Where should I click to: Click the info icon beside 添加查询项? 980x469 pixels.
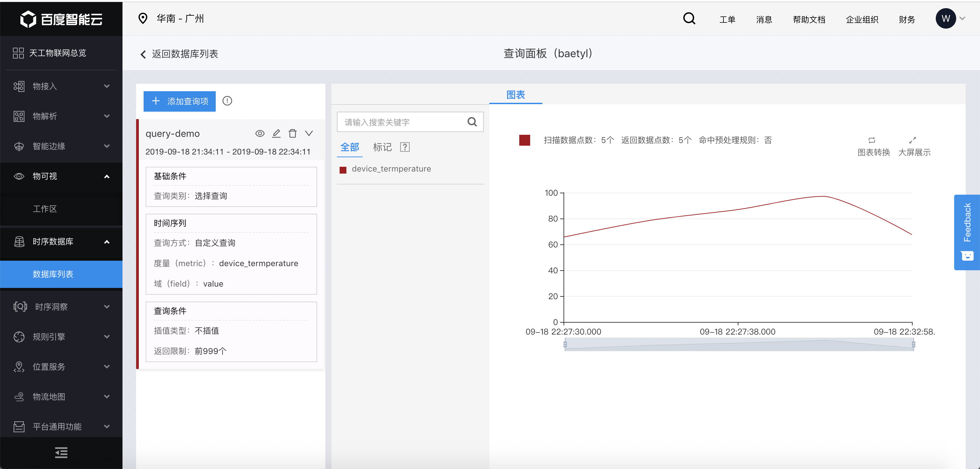tap(227, 101)
